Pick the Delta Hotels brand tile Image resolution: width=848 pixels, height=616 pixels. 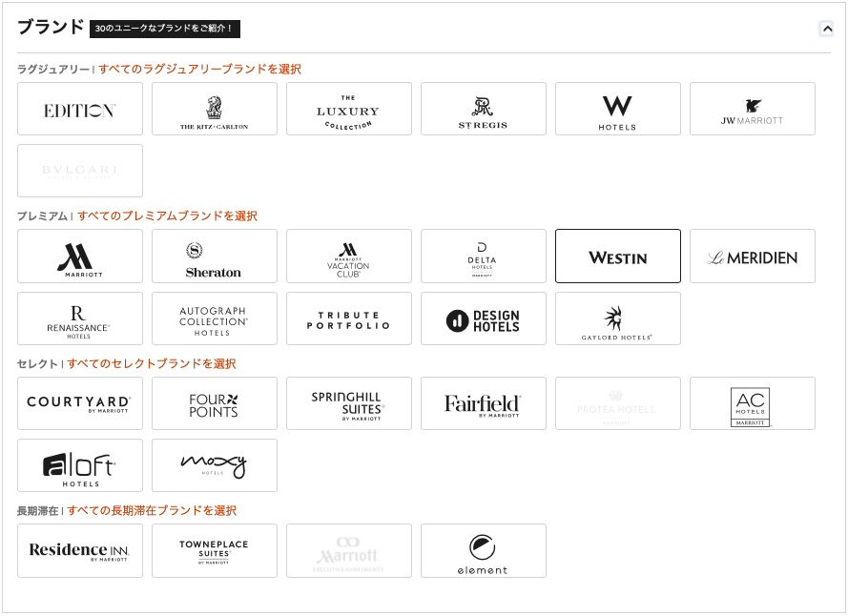pyautogui.click(x=484, y=256)
